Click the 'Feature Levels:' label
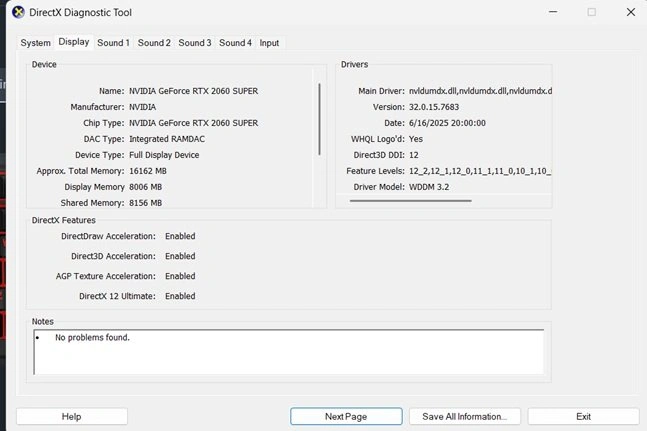The image size is (647, 431). [375, 171]
